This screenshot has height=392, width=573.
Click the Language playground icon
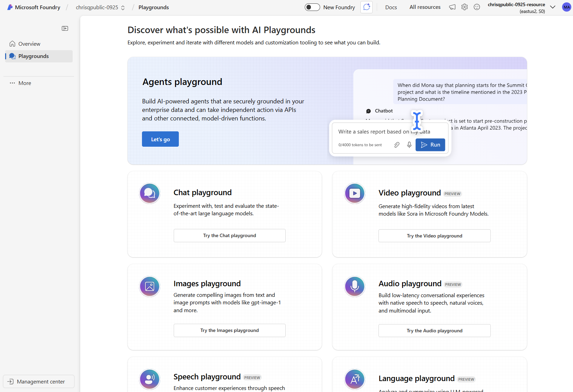(x=355, y=379)
